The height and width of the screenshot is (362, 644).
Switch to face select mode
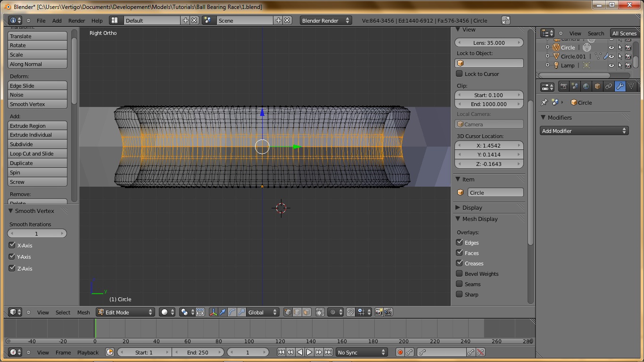coord(306,312)
